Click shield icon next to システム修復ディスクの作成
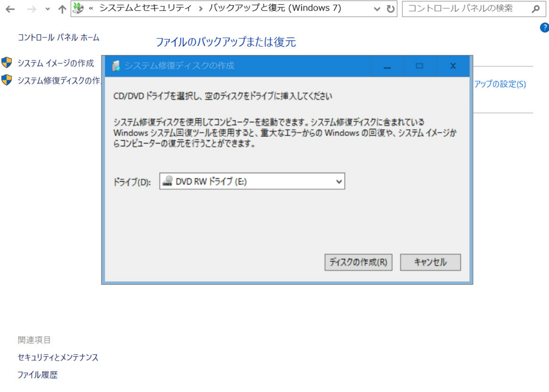This screenshot has width=549, height=392. coord(6,80)
